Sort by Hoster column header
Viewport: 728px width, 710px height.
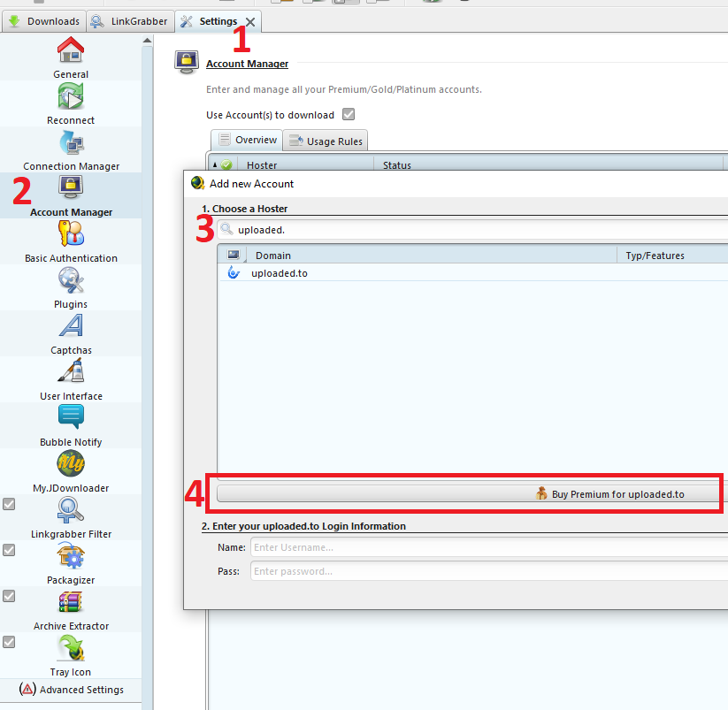pyautogui.click(x=305, y=165)
